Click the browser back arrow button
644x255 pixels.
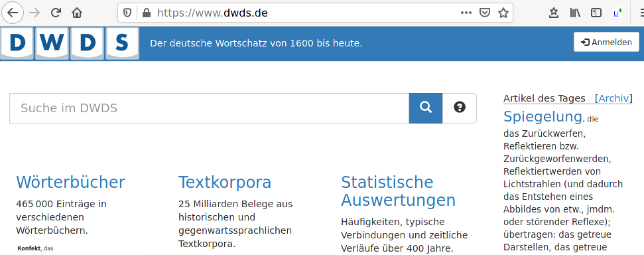[13, 13]
